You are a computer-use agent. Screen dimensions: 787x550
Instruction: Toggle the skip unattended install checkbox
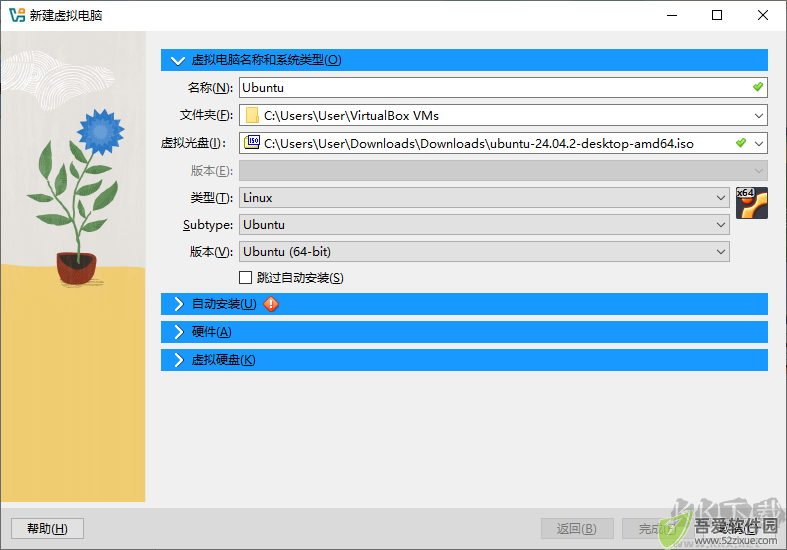click(x=245, y=278)
